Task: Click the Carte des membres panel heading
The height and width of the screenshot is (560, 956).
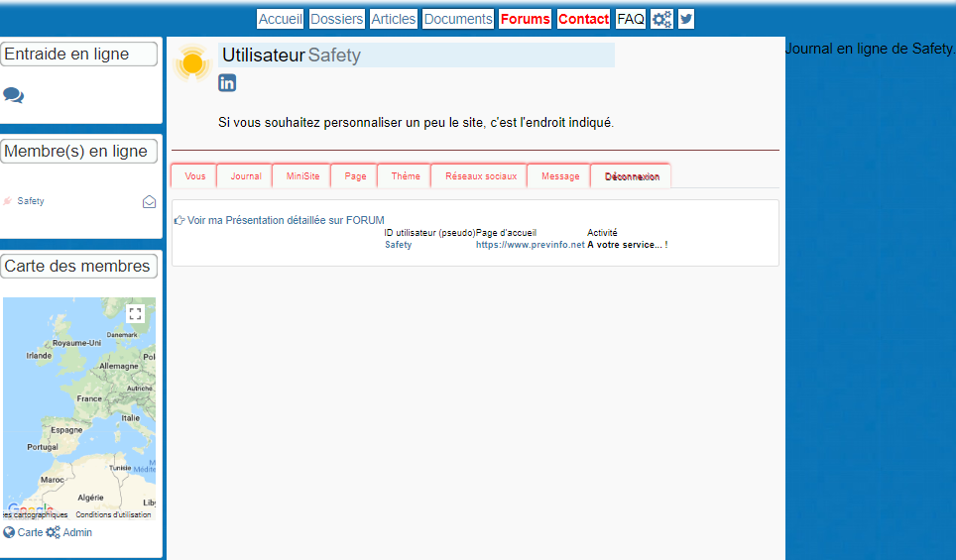Action: point(78,266)
